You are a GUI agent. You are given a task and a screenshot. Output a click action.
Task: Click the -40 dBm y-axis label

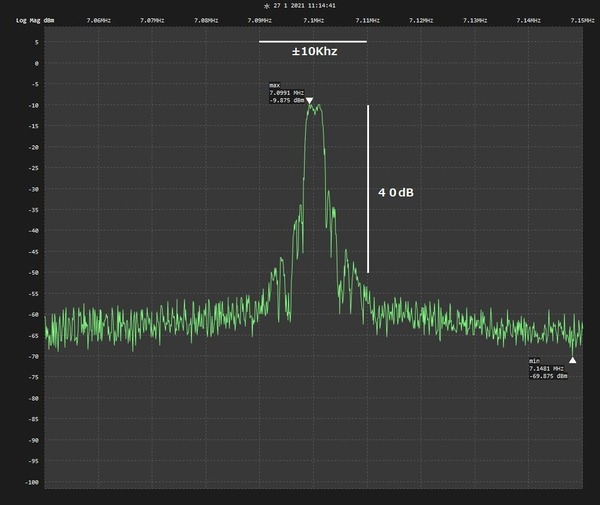click(34, 231)
